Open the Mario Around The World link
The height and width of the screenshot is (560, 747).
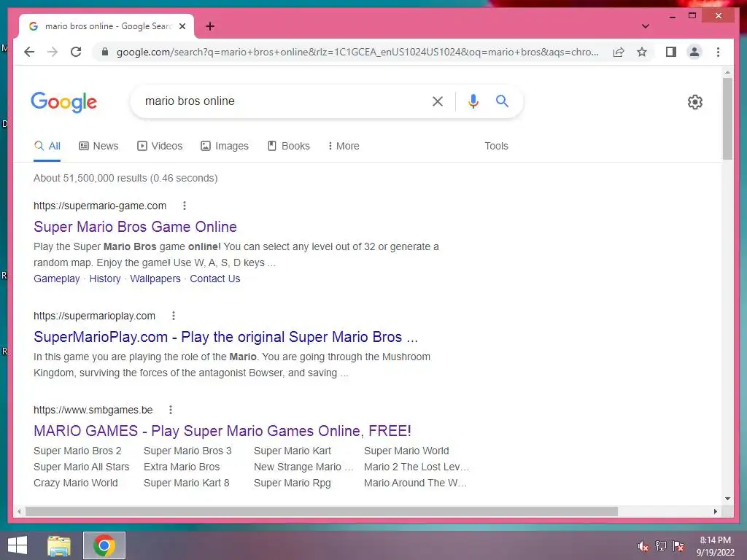click(x=415, y=483)
